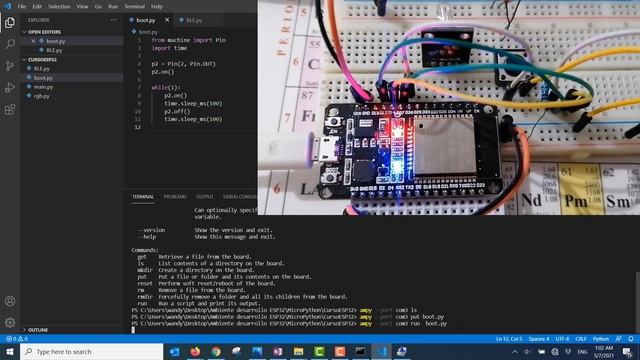Open the Source Control view

coord(10,65)
